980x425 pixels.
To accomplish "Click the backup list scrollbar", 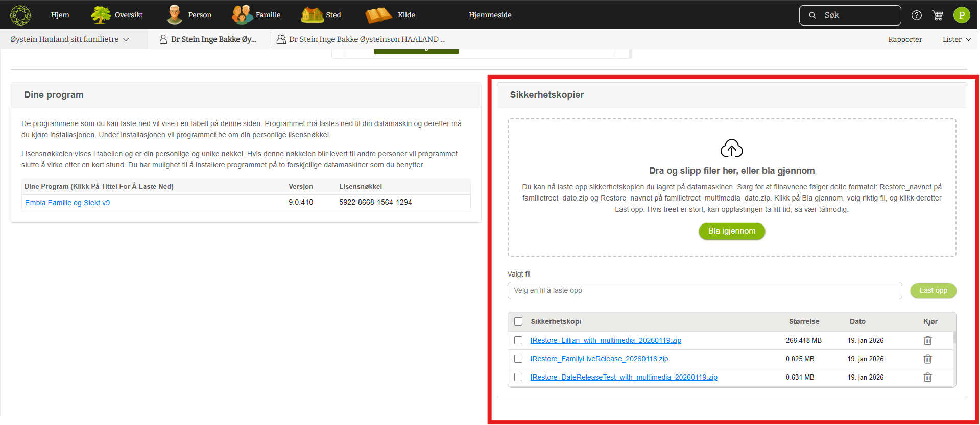I will 954,339.
